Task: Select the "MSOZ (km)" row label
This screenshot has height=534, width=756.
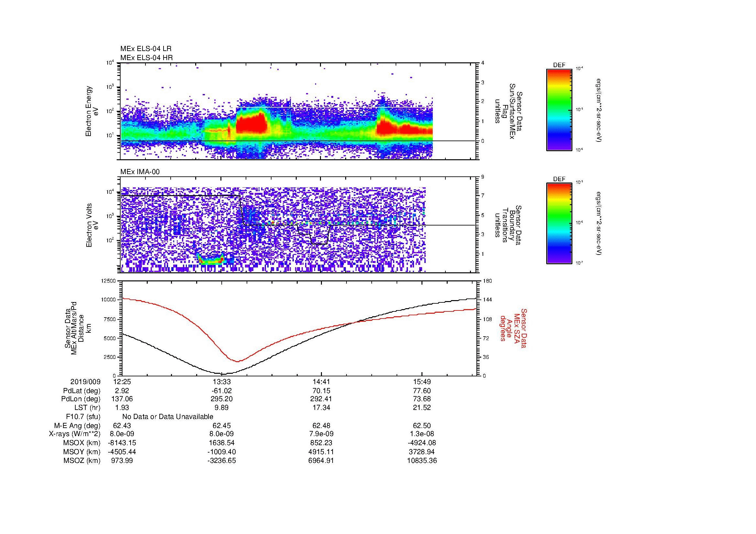Action: tap(82, 461)
